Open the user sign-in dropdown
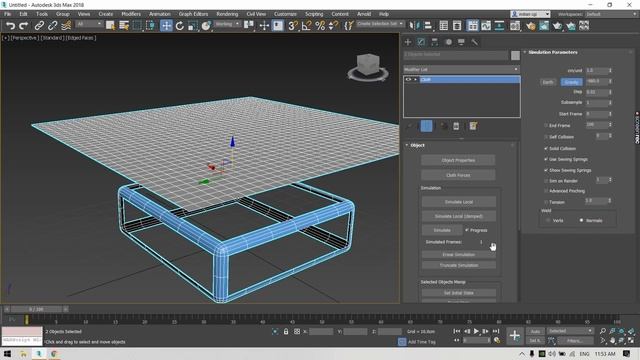This screenshot has width=640, height=360. (530, 14)
